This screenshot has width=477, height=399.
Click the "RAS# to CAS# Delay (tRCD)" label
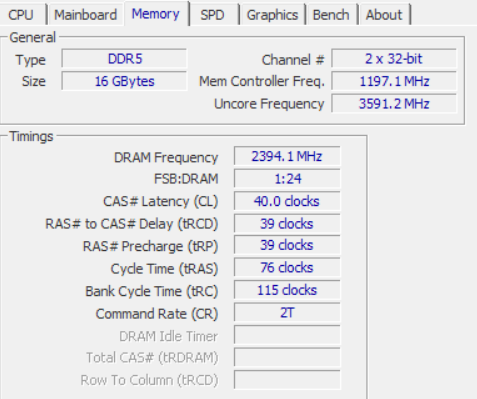[x=132, y=224]
